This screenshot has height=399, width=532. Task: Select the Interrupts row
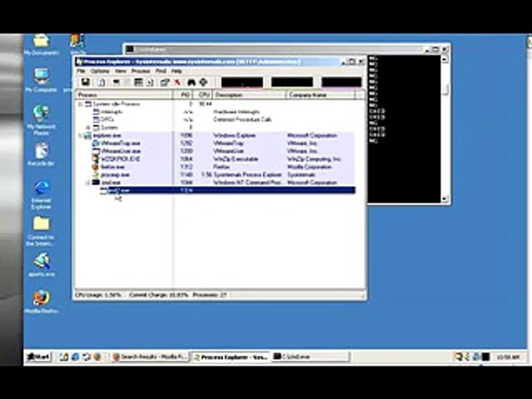click(216, 112)
